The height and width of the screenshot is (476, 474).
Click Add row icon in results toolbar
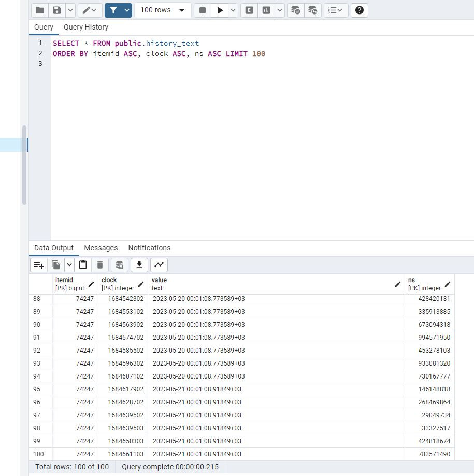click(39, 265)
